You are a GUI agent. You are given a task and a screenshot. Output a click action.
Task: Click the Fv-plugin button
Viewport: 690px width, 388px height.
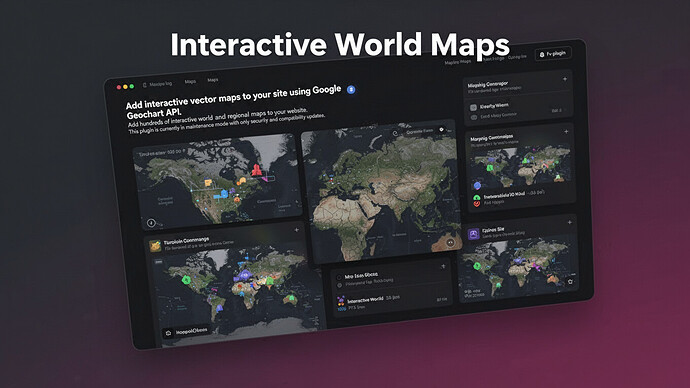(553, 54)
